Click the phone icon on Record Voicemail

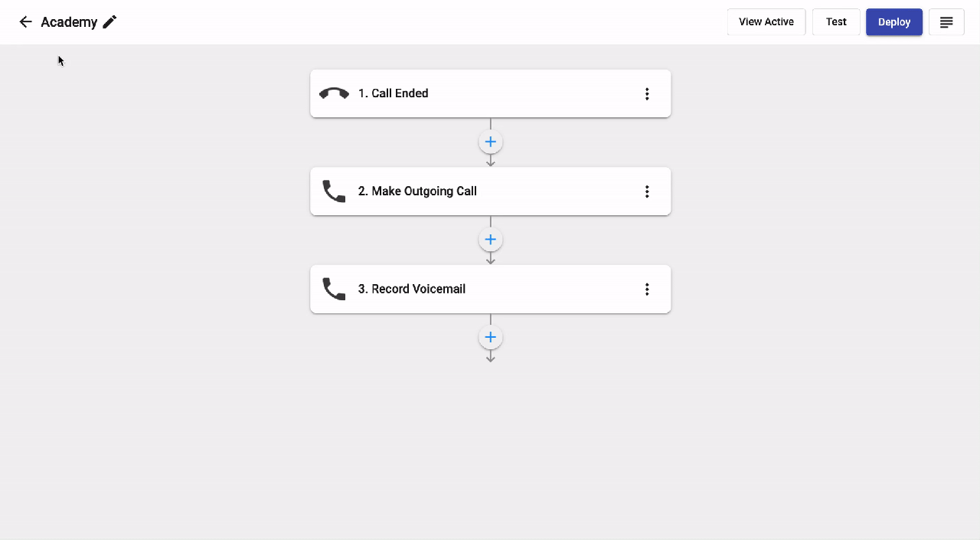click(334, 289)
